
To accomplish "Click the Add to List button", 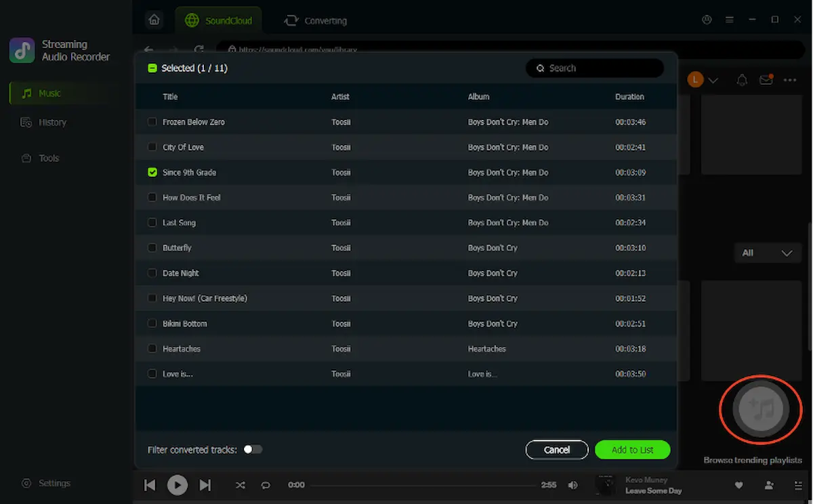I will [x=633, y=450].
